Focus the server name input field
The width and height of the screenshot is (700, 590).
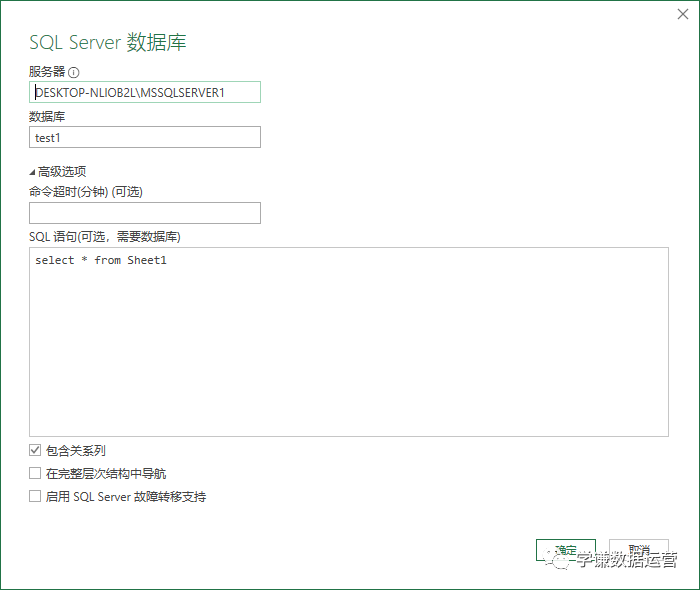click(x=145, y=92)
